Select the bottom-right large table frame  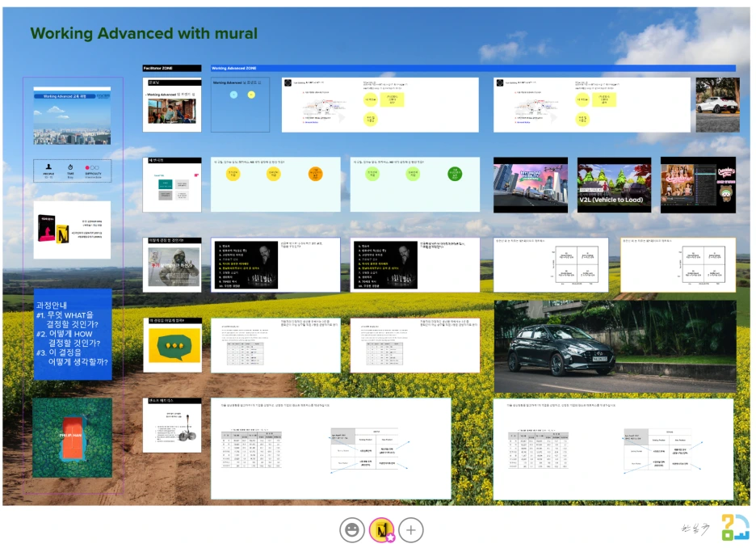(613, 449)
